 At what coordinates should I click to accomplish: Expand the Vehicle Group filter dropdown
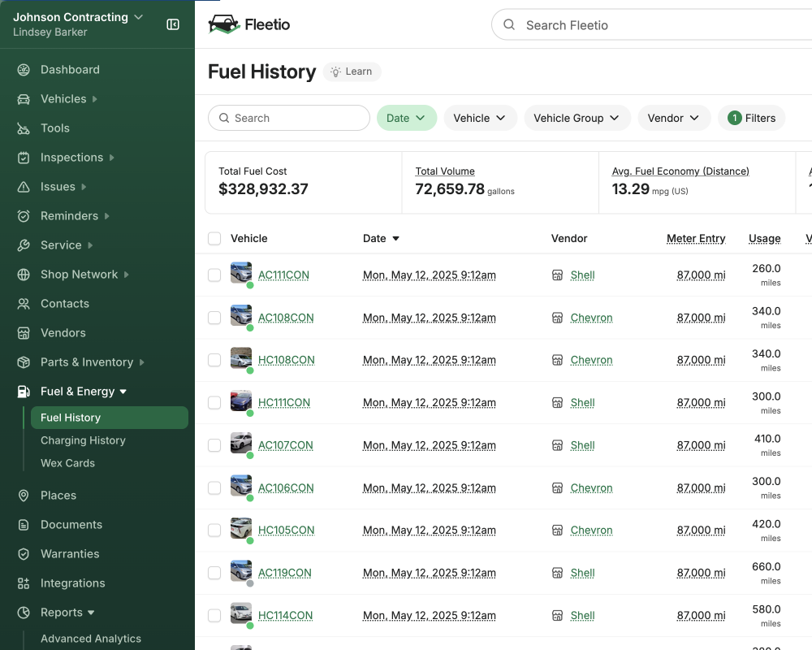576,118
